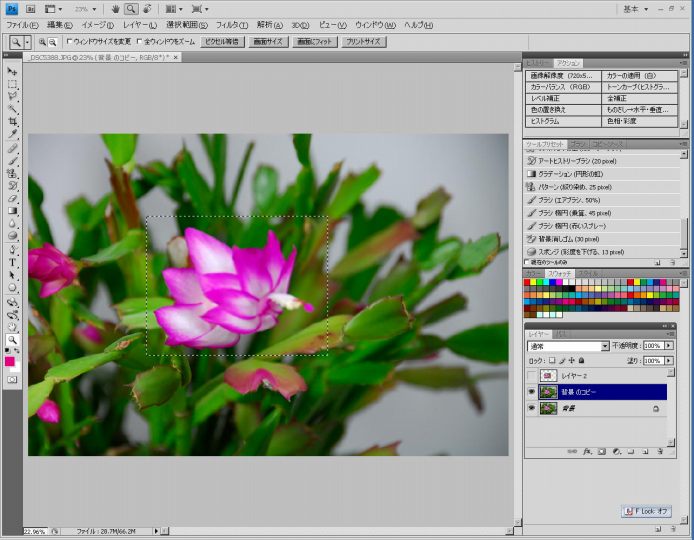The height and width of the screenshot is (540, 694).
Task: Switch to the スウォッチ tab
Action: coord(561,273)
